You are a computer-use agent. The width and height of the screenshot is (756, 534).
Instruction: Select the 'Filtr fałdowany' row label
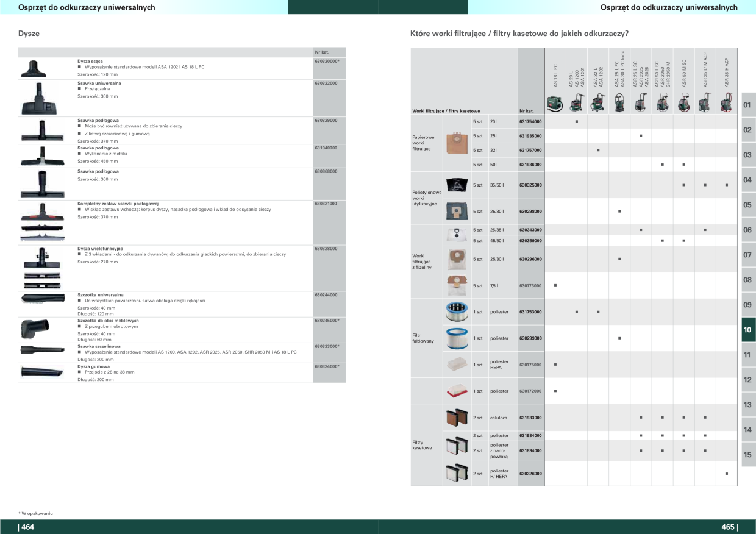click(x=423, y=338)
